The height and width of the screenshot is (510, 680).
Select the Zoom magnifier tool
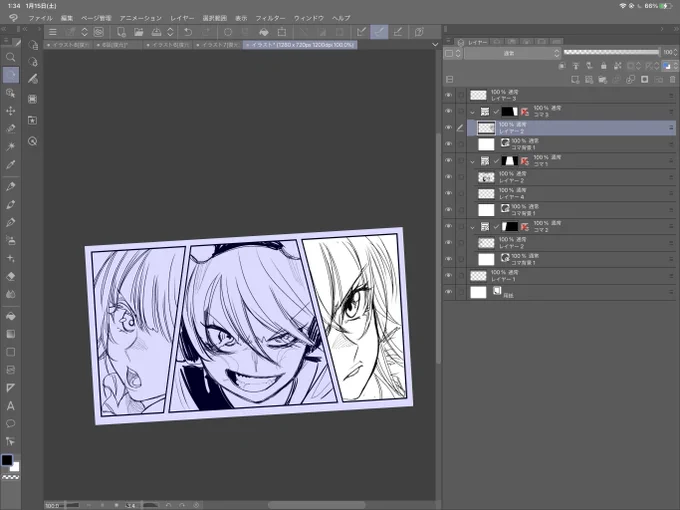tap(10, 57)
